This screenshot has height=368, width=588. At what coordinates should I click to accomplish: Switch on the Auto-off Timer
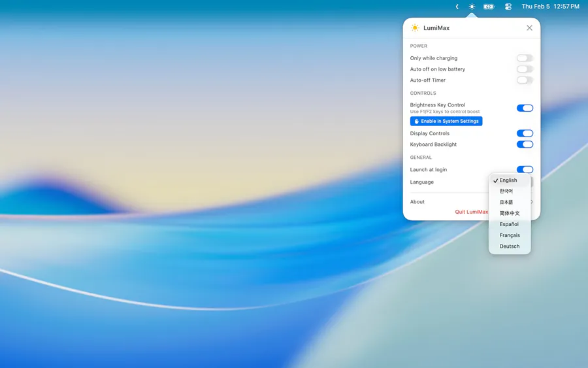(x=525, y=80)
